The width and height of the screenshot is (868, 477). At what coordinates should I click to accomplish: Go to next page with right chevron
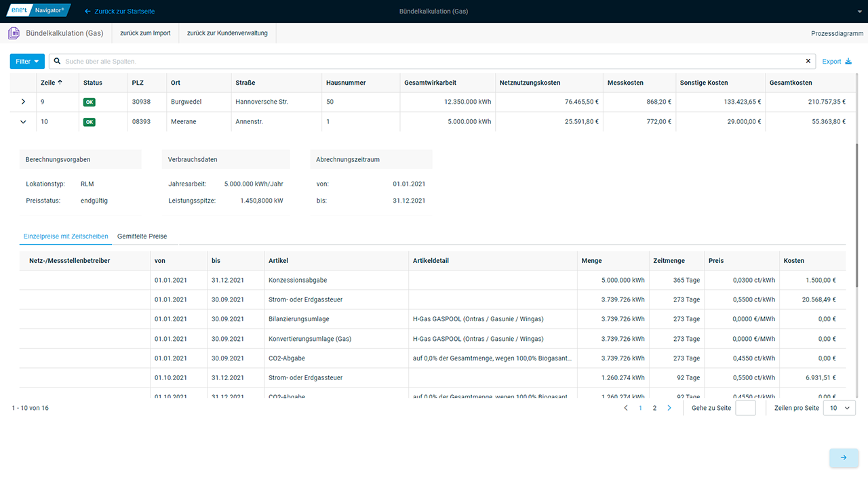click(669, 408)
